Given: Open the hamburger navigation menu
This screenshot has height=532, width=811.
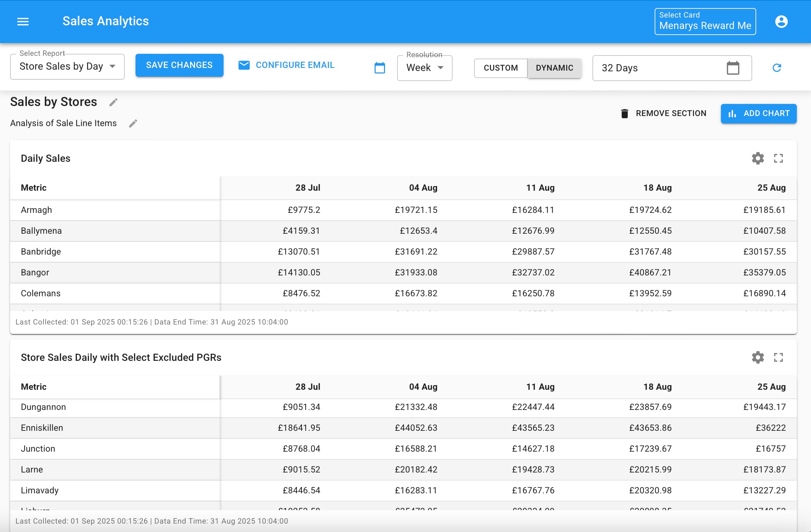Looking at the screenshot, I should point(23,22).
